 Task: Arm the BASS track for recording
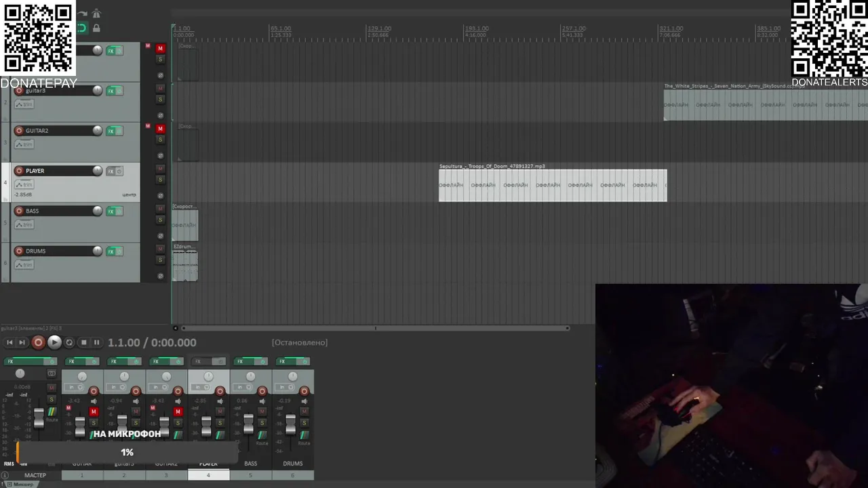tap(19, 211)
